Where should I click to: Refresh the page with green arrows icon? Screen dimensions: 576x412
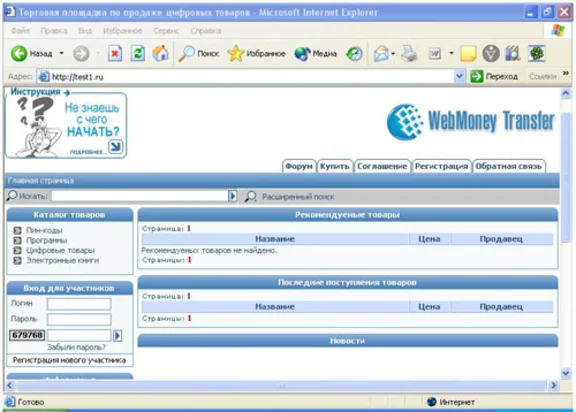tap(138, 54)
